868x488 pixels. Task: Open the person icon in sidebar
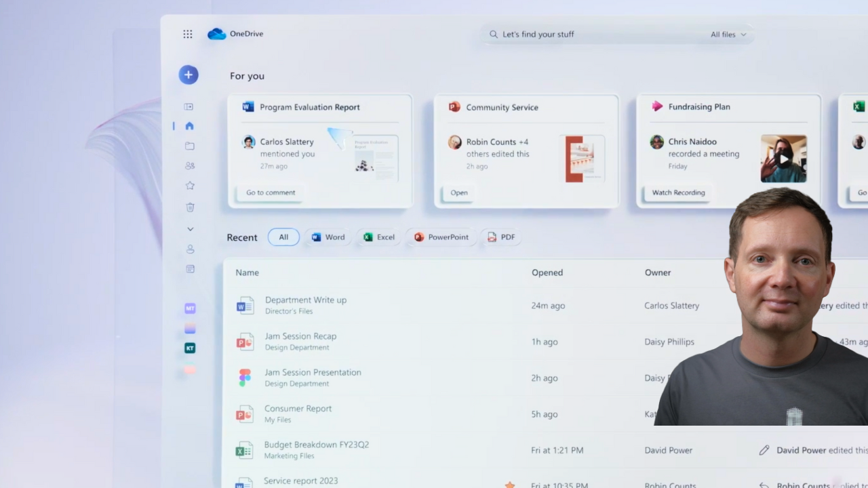point(190,249)
